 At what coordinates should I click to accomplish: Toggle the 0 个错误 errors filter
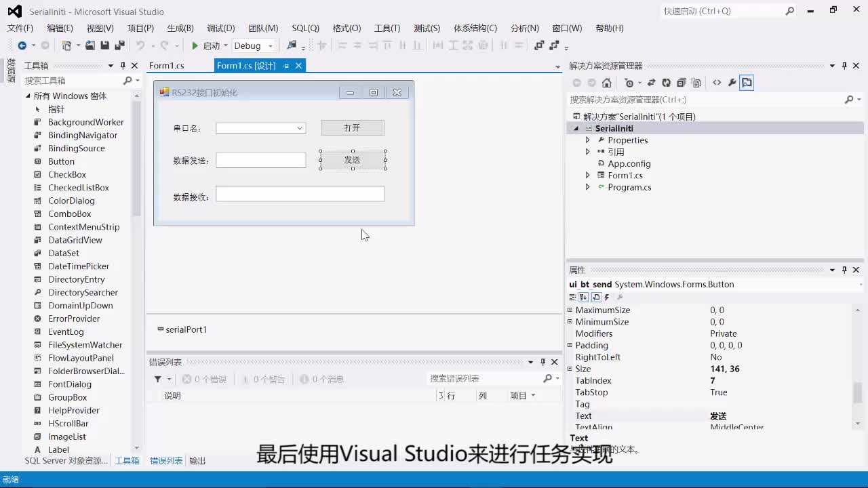tap(204, 379)
